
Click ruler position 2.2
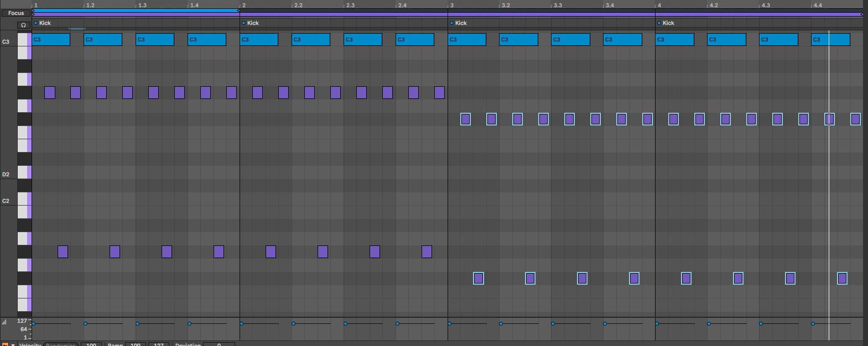(x=298, y=5)
